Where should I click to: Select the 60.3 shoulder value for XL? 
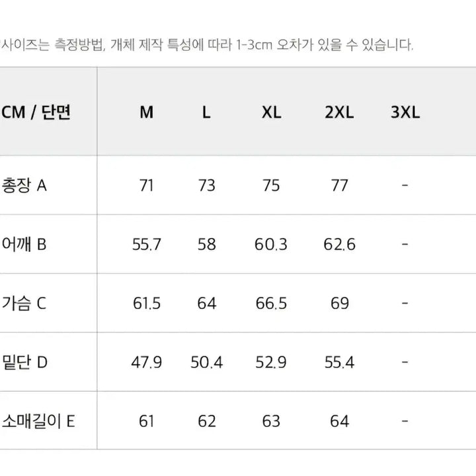[x=271, y=245]
